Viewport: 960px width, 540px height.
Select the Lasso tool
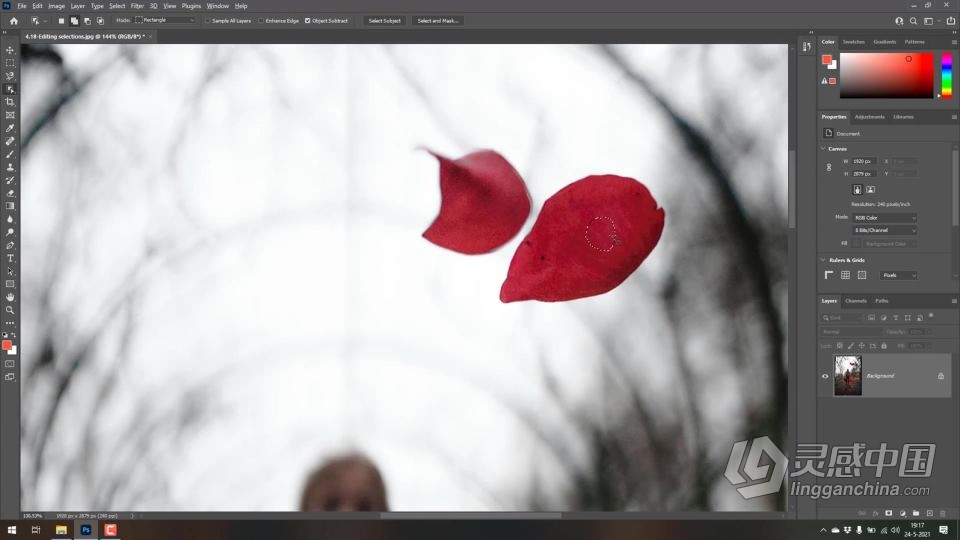click(10, 76)
